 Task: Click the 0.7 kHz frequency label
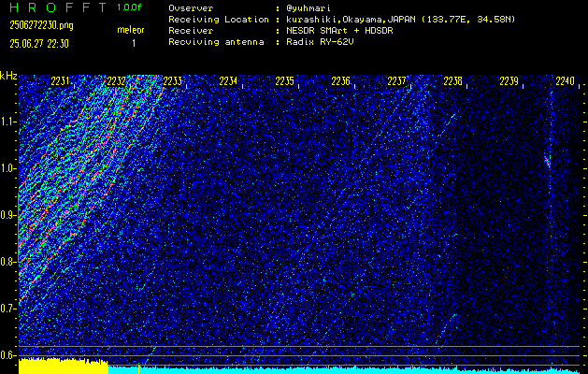pos(7,309)
